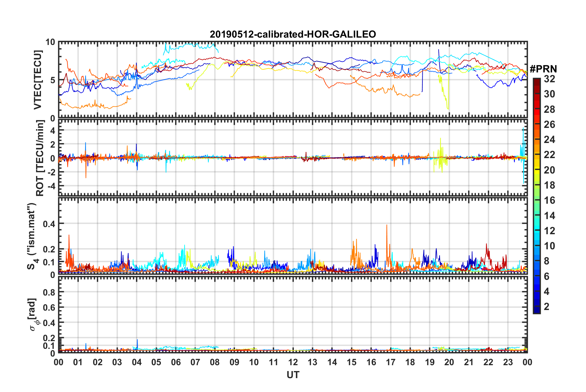Click colorbar tick label "14"
The image size is (586, 392).
click(549, 216)
